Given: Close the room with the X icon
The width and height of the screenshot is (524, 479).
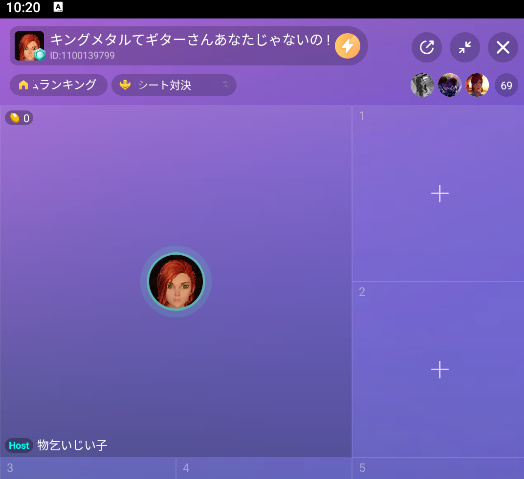Looking at the screenshot, I should pos(503,47).
